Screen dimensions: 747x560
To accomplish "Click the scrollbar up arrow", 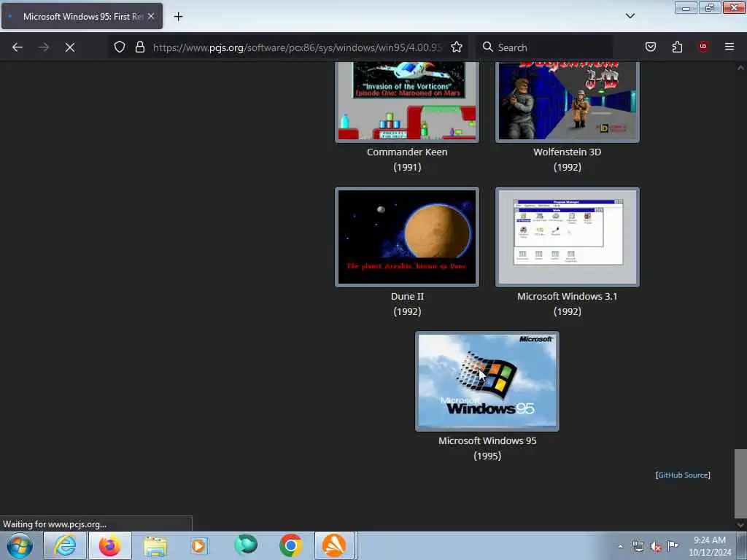I will click(x=740, y=68).
